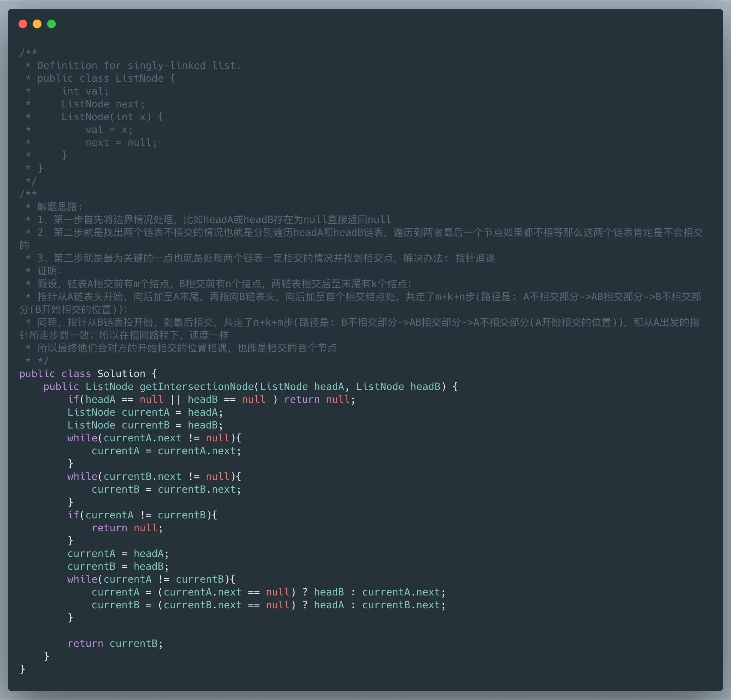731x700 pixels.
Task: Click the 'while(currentA.next != null){' line
Action: click(153, 438)
